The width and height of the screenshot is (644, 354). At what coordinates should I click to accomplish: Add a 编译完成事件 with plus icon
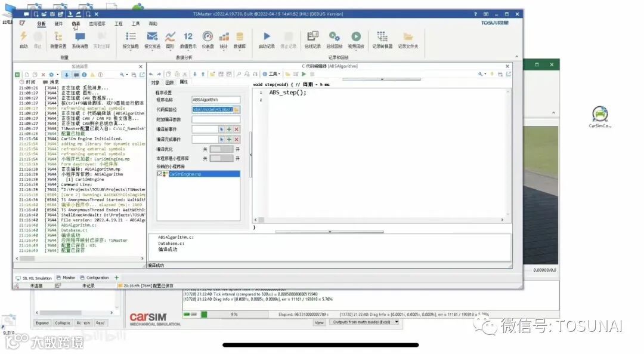(x=229, y=139)
